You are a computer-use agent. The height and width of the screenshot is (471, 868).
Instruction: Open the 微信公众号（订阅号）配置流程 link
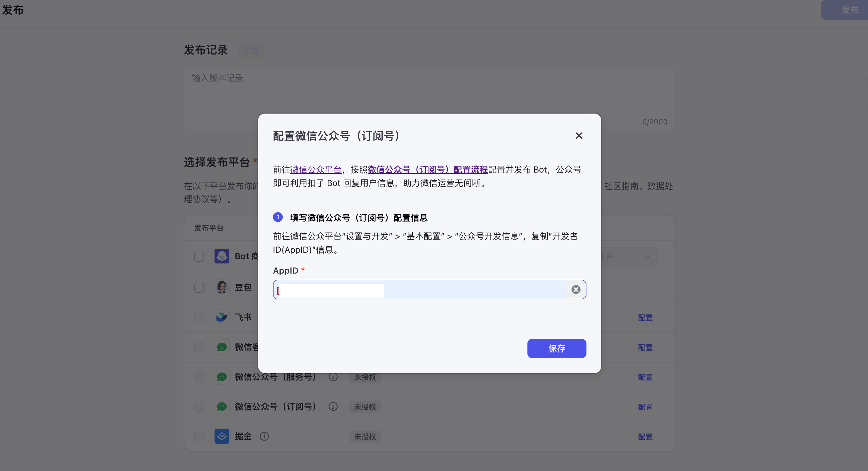[x=427, y=169]
